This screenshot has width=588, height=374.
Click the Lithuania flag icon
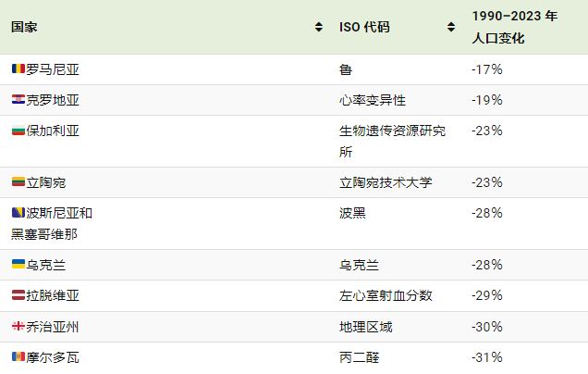18,182
